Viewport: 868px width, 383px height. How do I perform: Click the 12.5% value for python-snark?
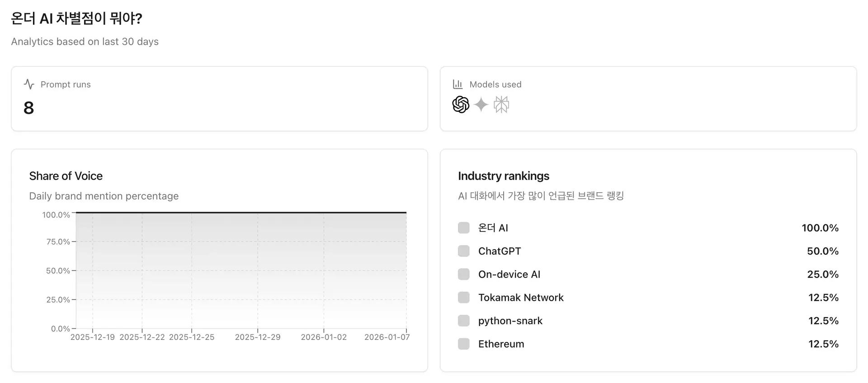point(824,321)
